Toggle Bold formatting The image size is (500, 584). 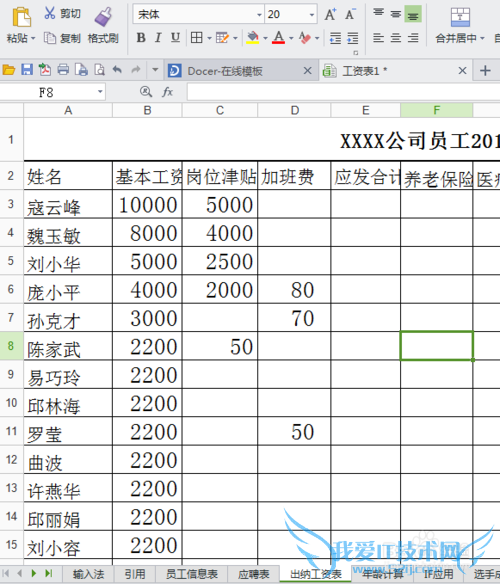(x=141, y=38)
